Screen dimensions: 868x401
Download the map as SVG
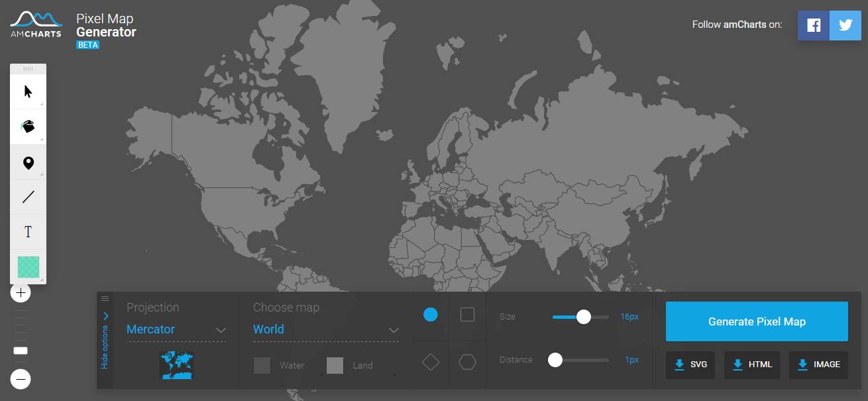(x=690, y=365)
